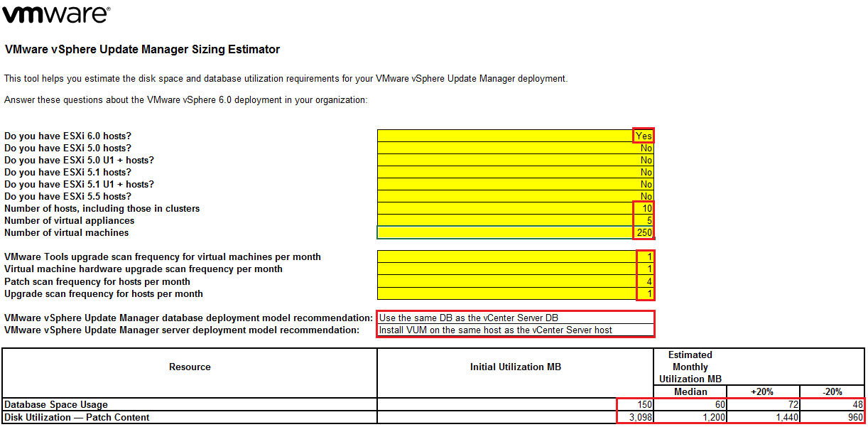This screenshot has height=427, width=868.
Task: Click the 'Resource' column header
Action: pyautogui.click(x=190, y=367)
